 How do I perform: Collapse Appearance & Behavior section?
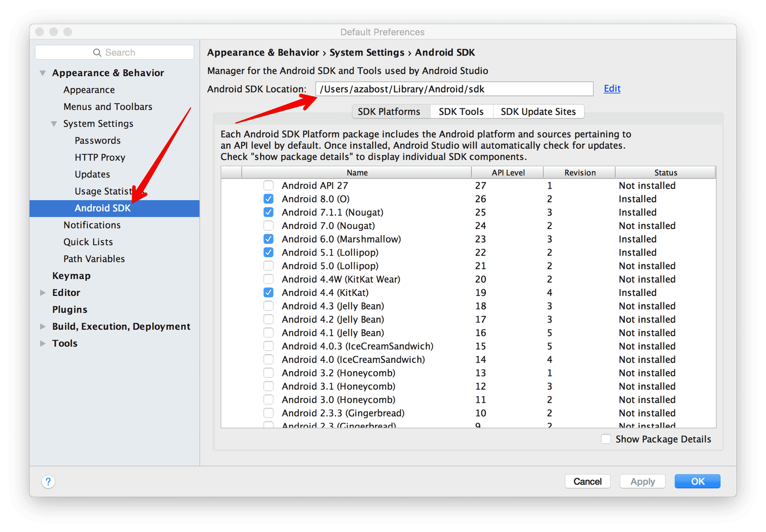pos(43,73)
